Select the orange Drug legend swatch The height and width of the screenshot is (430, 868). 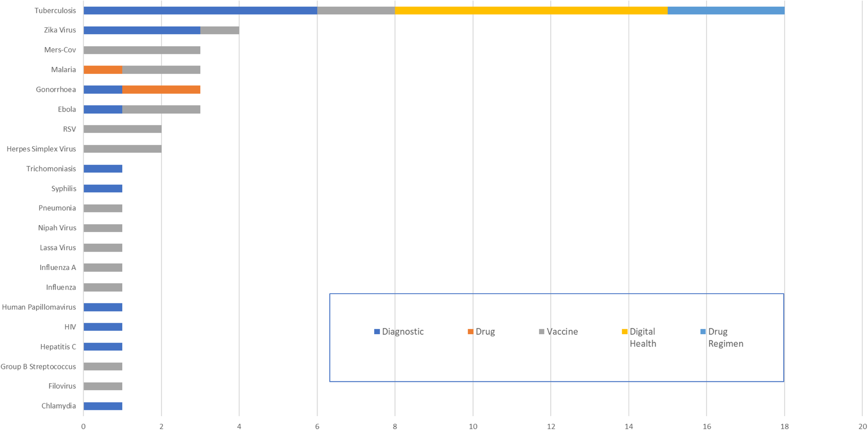point(471,332)
